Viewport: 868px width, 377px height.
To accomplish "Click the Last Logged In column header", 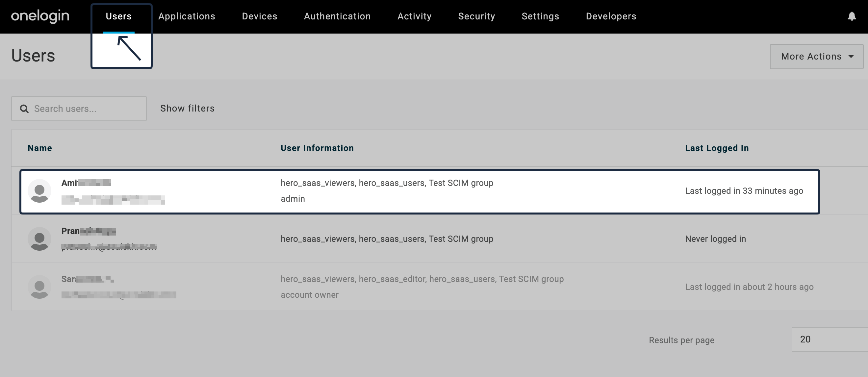I will coord(717,148).
